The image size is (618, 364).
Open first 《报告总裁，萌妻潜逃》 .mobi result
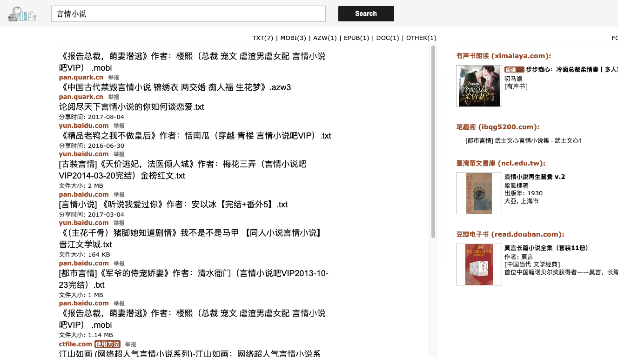pos(192,62)
